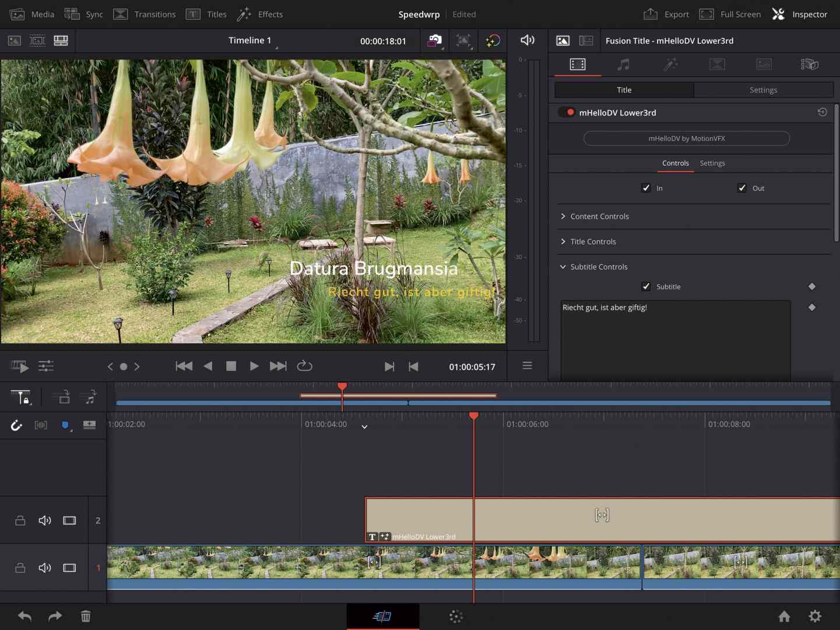Open the Titles panel in the toolbar

pyautogui.click(x=206, y=14)
